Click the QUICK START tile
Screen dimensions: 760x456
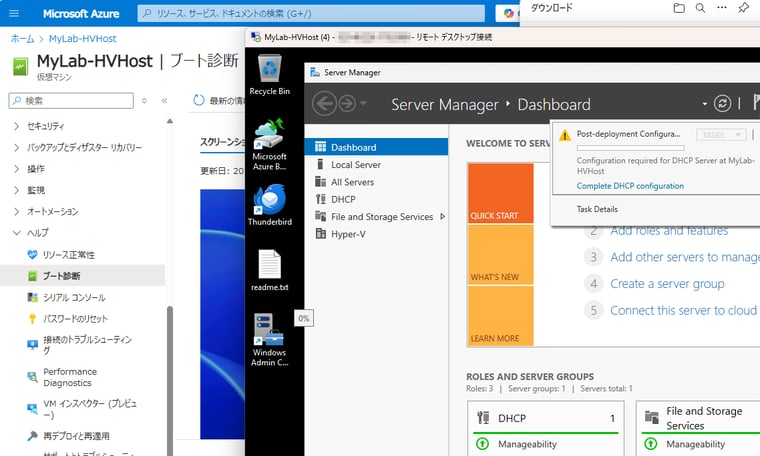[501, 193]
